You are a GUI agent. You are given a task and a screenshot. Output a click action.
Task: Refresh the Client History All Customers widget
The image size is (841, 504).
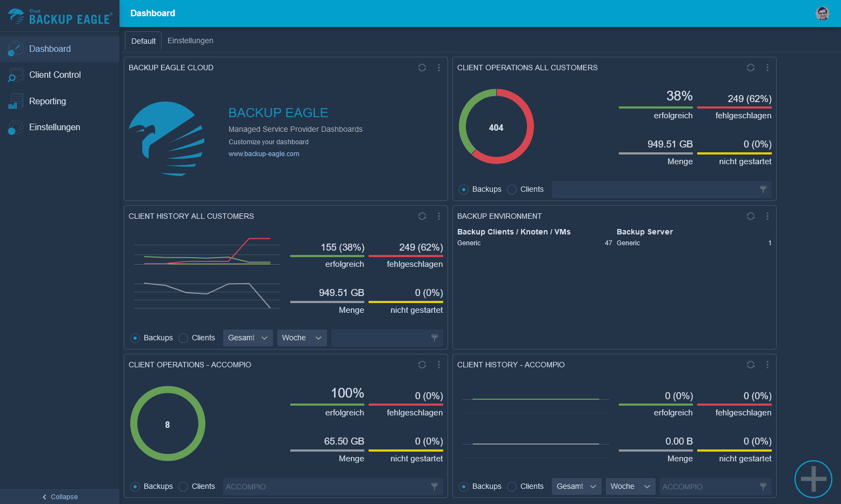(x=422, y=216)
